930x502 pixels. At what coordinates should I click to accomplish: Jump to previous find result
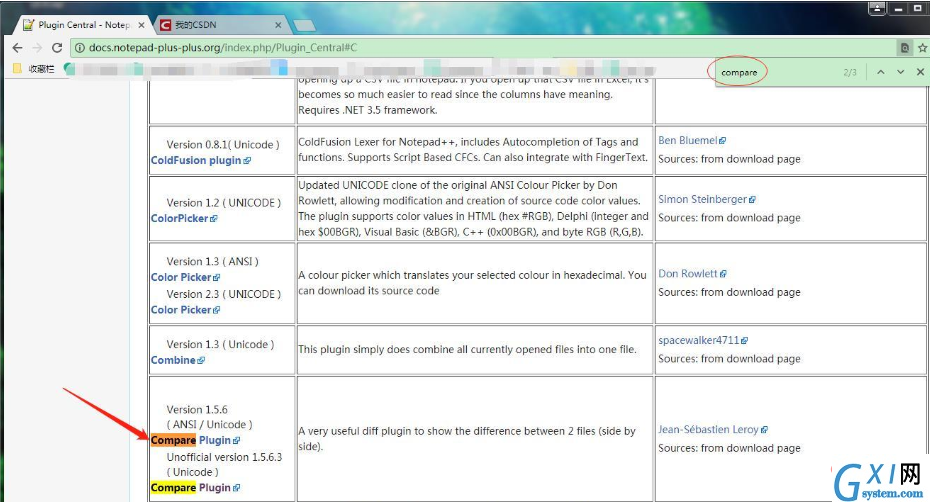coord(881,72)
